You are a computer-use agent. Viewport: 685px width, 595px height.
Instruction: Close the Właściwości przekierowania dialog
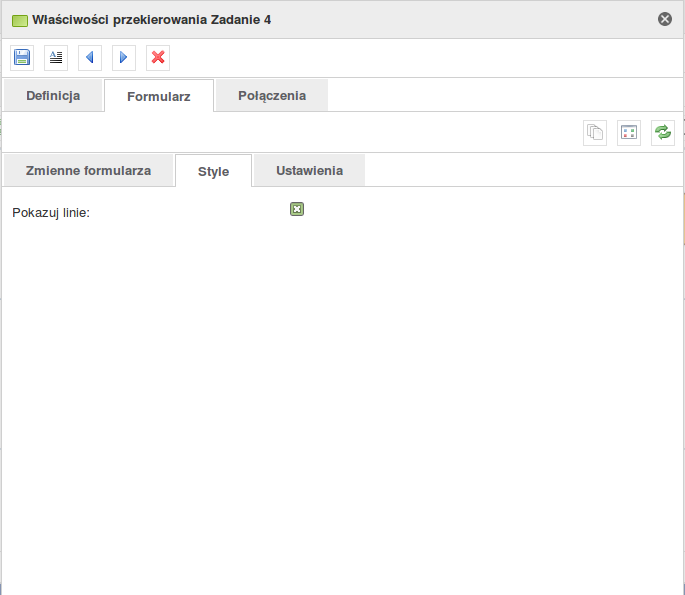click(x=665, y=19)
